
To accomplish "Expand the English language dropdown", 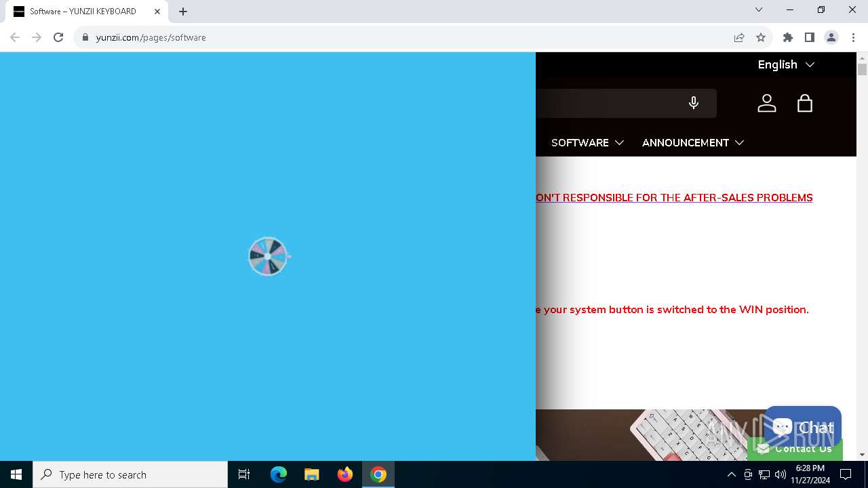I will coord(786,64).
